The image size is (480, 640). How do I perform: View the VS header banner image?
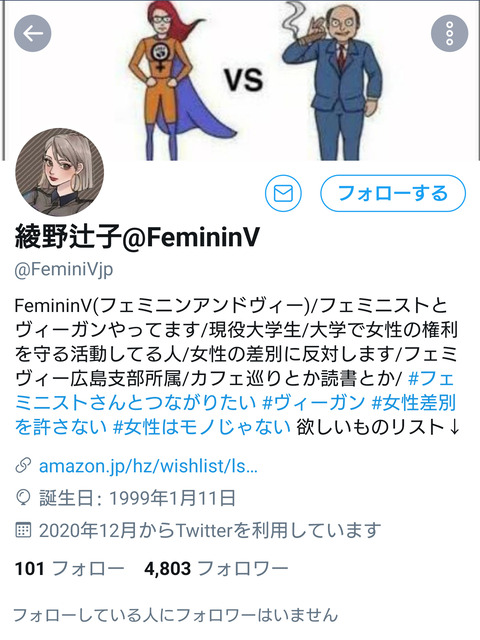241,80
